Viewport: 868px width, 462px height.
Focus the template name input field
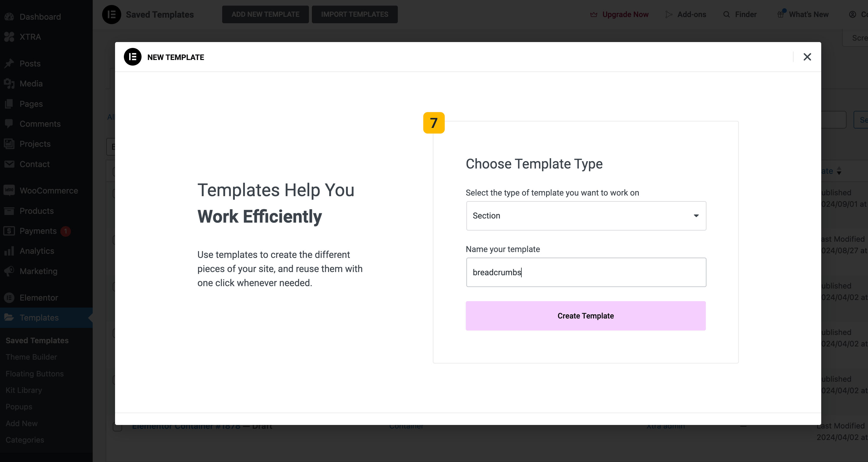click(586, 272)
